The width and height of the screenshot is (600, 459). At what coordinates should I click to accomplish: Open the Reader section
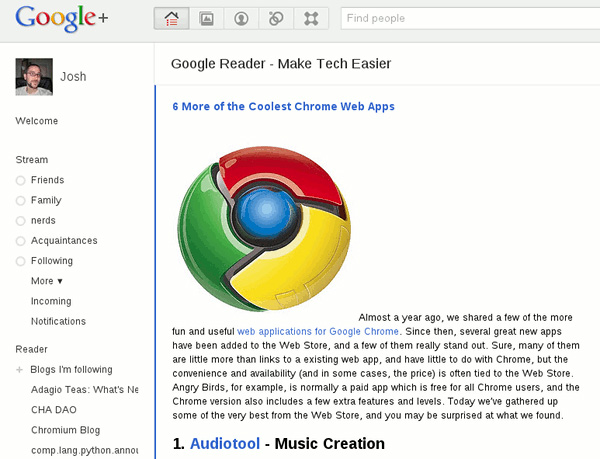[x=31, y=349]
